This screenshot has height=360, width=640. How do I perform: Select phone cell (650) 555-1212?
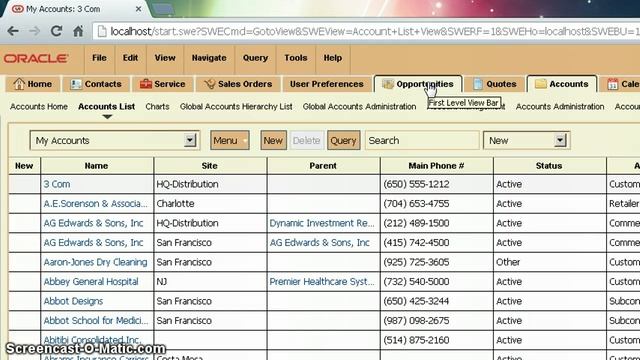[436, 184]
